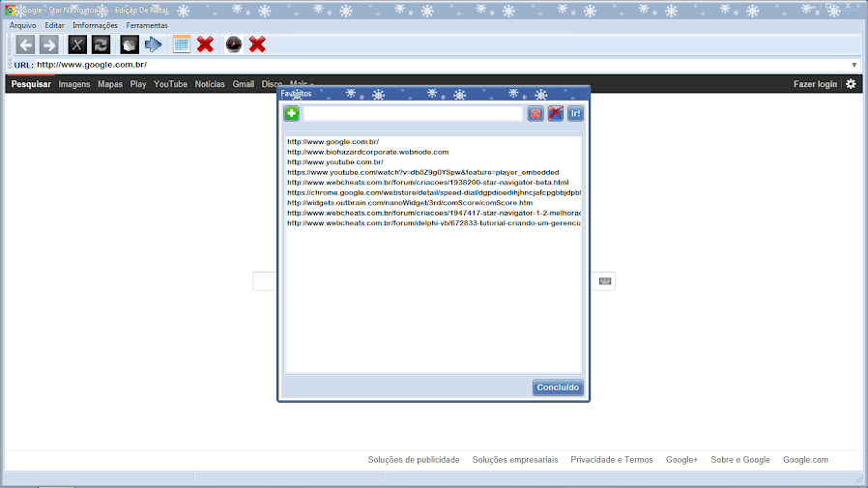Click the red circular icon in Favoritos
Screen dimensions: 868x488
point(535,113)
